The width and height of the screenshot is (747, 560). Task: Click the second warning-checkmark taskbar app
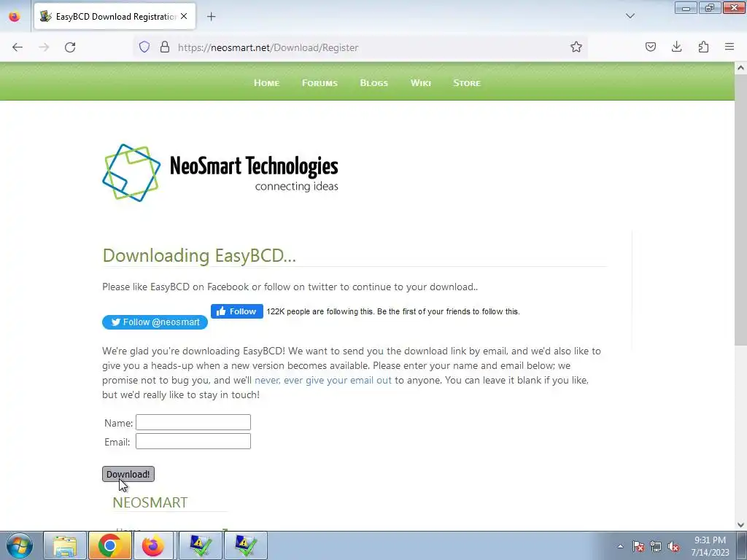coord(245,545)
